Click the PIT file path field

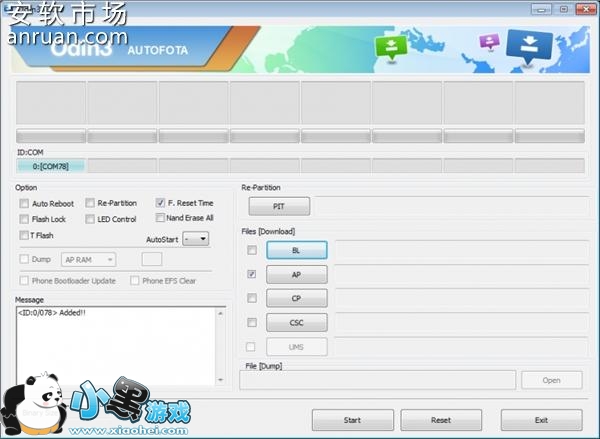point(452,206)
